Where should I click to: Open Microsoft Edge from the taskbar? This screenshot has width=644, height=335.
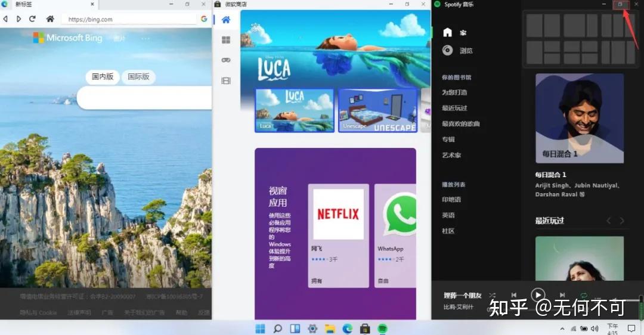click(x=348, y=328)
